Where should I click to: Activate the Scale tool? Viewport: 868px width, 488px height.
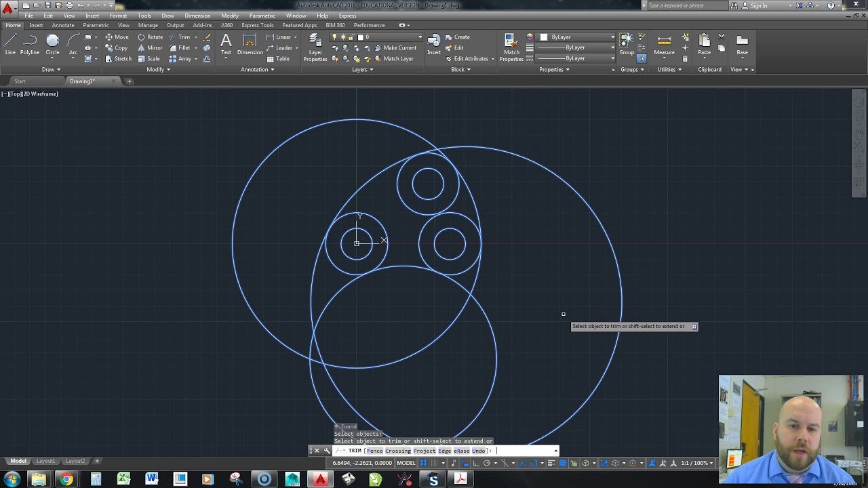[x=149, y=59]
